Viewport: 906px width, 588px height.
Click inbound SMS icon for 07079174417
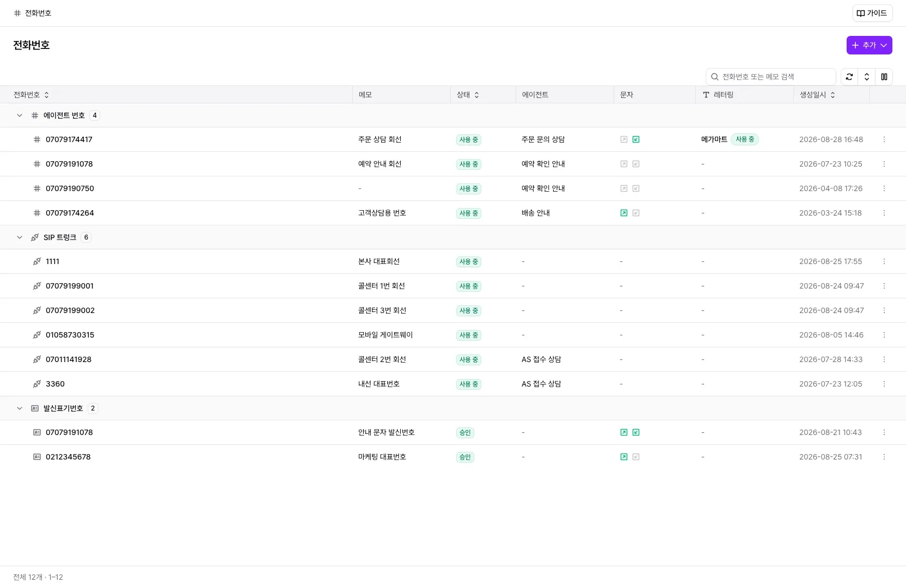click(x=636, y=139)
